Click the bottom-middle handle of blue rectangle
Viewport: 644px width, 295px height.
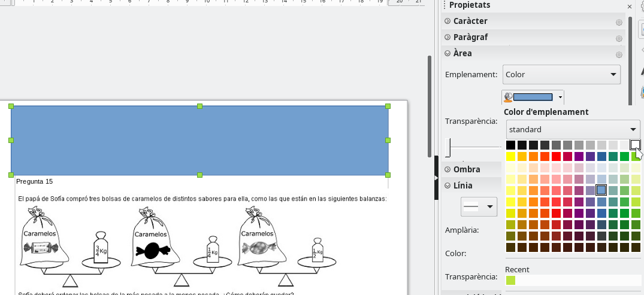tap(199, 175)
